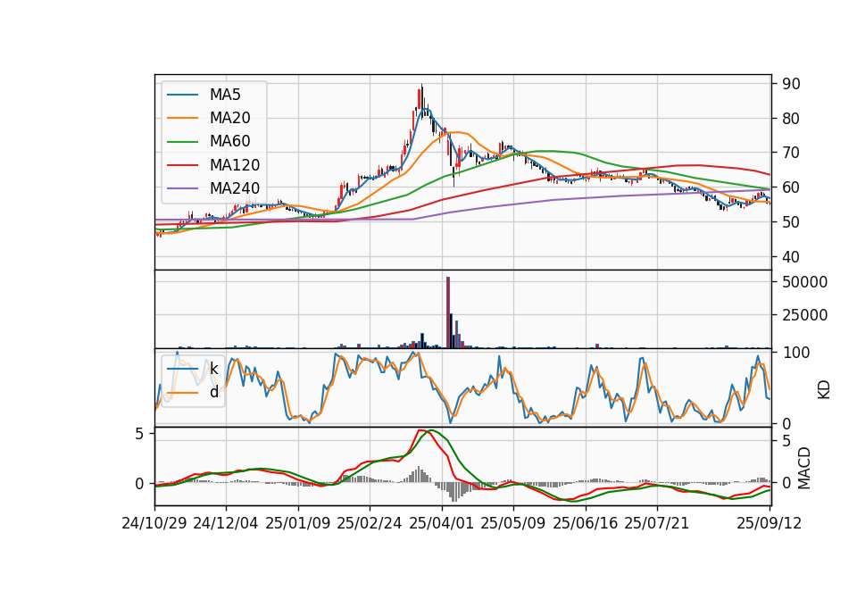Viewport: 857px width, 616px height.
Task: Click the volume axis value 25000
Action: tap(805, 315)
